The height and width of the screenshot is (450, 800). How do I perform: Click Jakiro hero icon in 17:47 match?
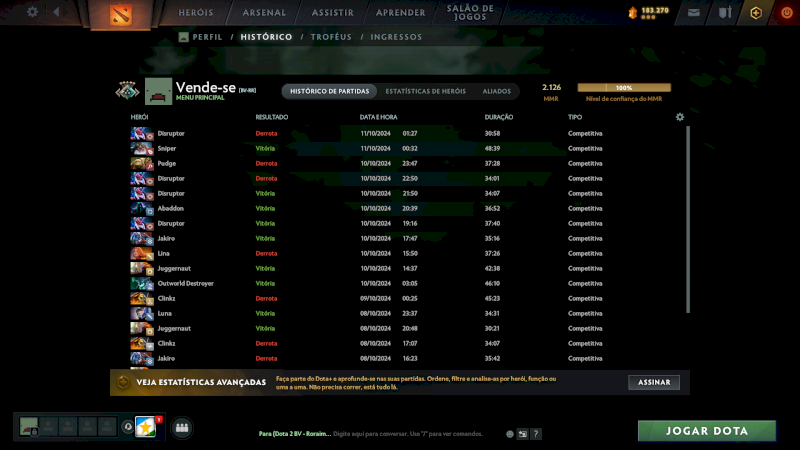click(142, 239)
